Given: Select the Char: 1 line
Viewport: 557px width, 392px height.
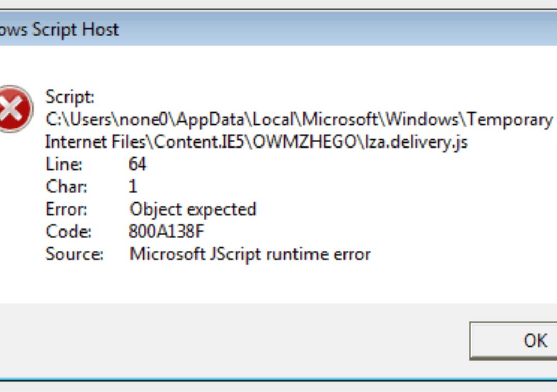Looking at the screenshot, I should [x=90, y=187].
